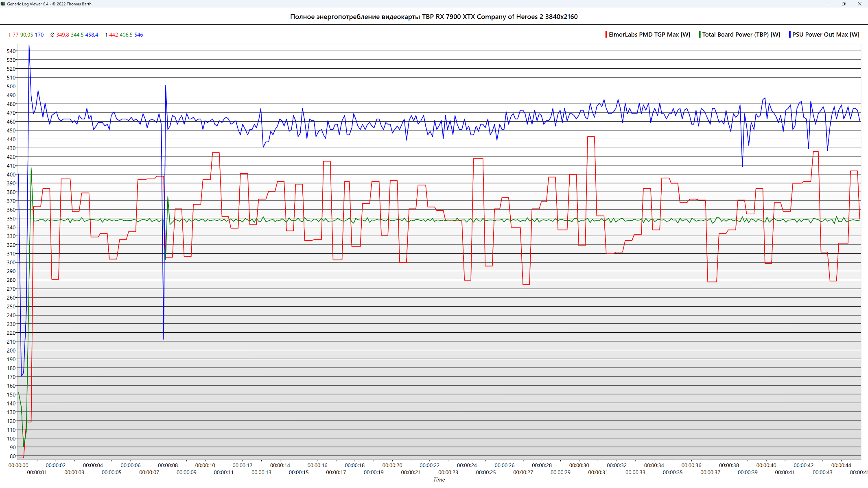Click the green Total Board Power legend marker

point(700,35)
